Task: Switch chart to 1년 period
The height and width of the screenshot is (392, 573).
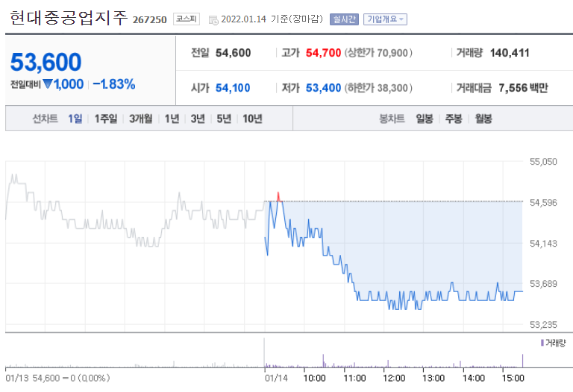Action: [x=172, y=118]
